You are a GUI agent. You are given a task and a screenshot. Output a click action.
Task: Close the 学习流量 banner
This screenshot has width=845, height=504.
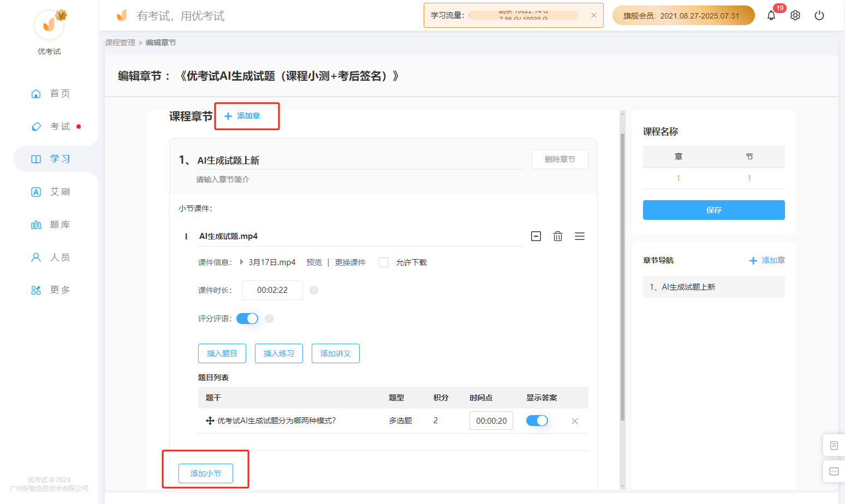pyautogui.click(x=594, y=15)
